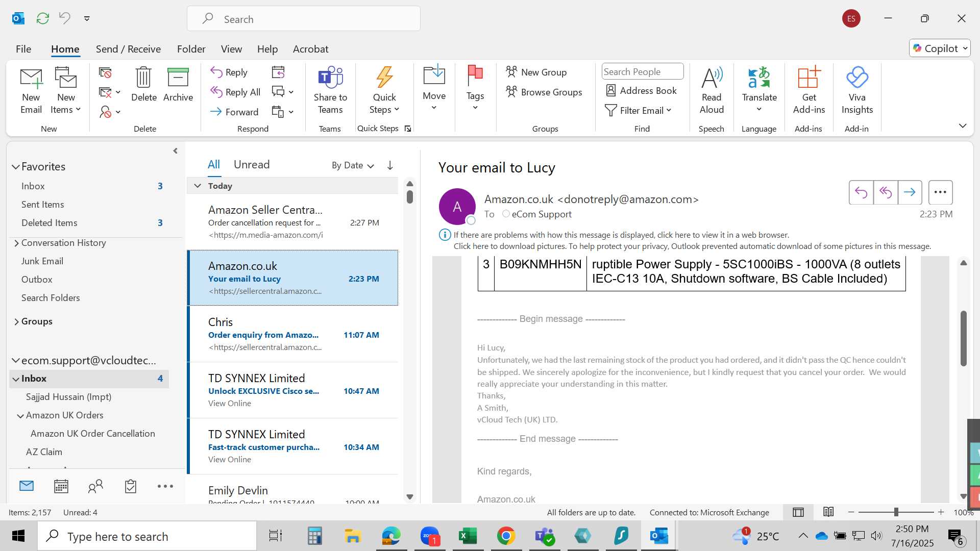Click Forward in ribbon
980x551 pixels.
click(234, 112)
